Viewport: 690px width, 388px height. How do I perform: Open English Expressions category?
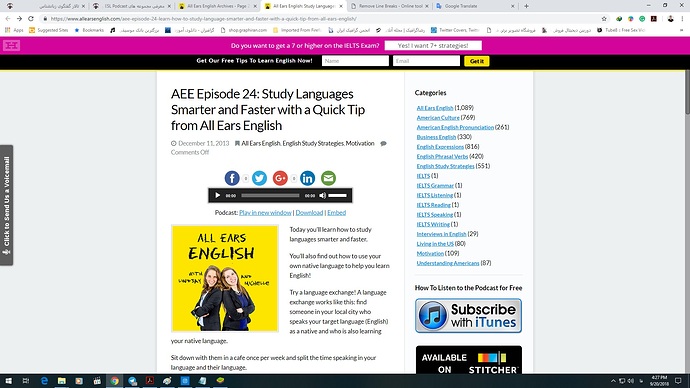[440, 146]
